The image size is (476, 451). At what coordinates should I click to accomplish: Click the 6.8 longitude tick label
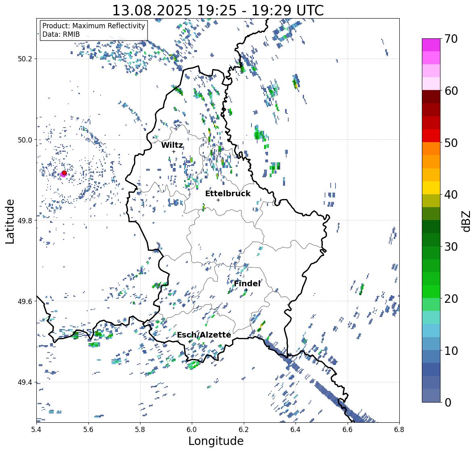399,429
